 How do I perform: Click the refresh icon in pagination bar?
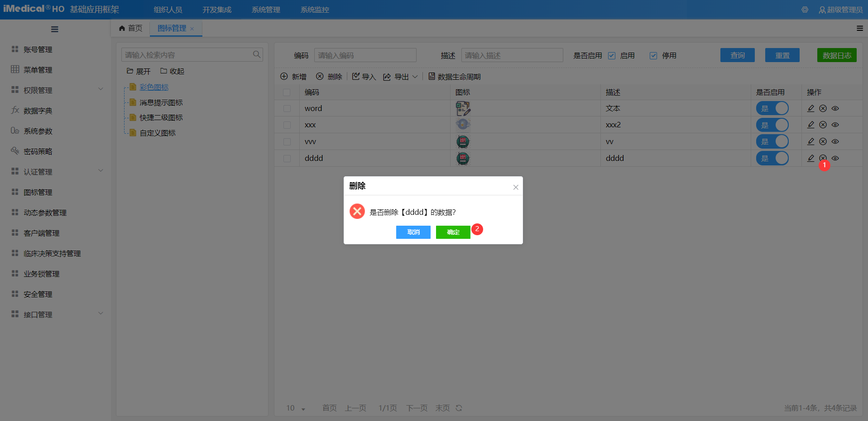[x=459, y=408]
